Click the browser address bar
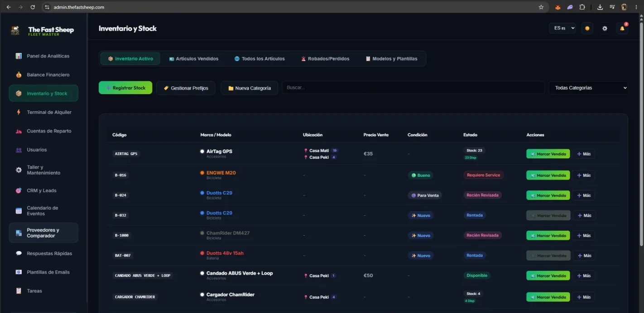Screen dimensions: 644x313 pos(290,7)
